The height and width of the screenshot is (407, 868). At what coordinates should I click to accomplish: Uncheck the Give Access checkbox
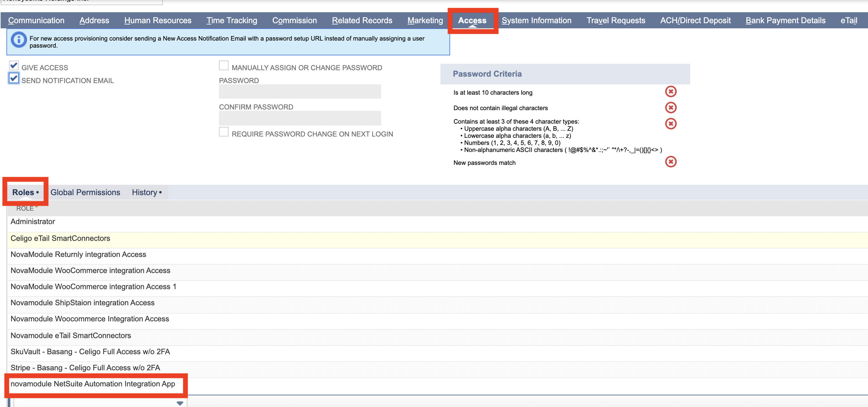click(x=14, y=66)
